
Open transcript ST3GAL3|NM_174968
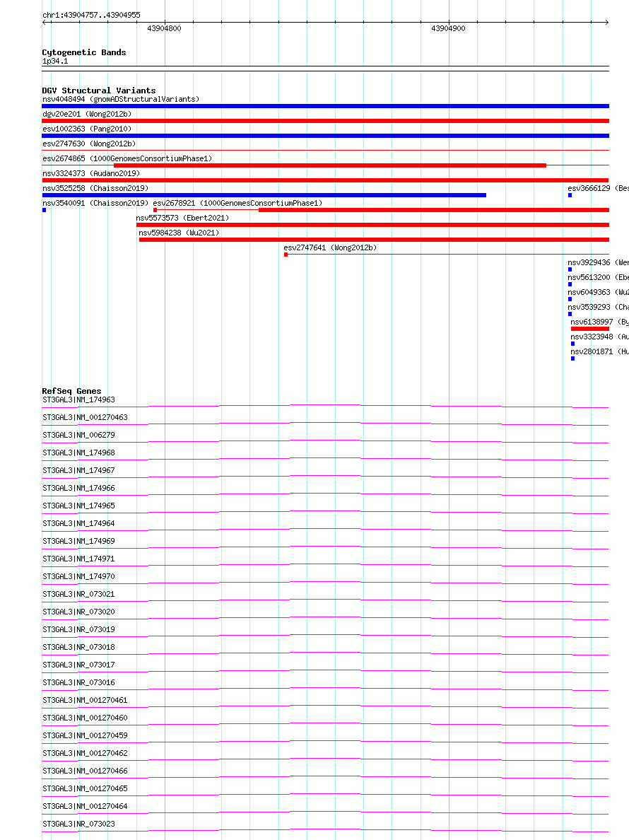pos(78,453)
